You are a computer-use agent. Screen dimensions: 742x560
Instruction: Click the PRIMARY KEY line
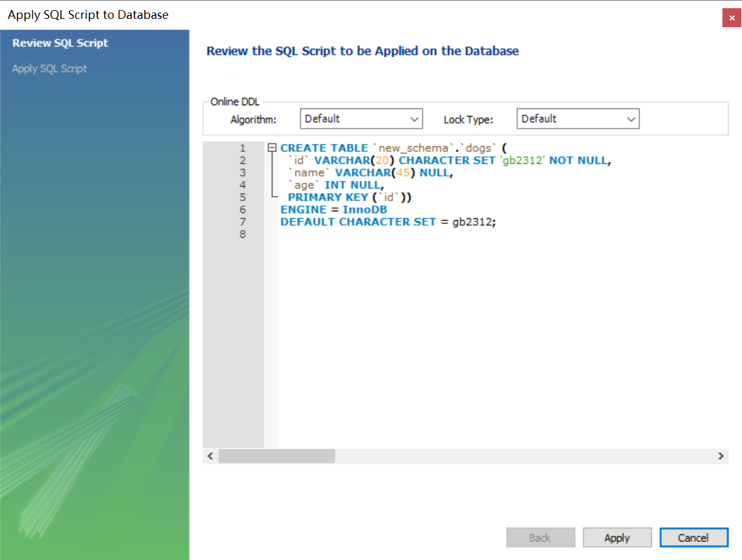point(350,197)
